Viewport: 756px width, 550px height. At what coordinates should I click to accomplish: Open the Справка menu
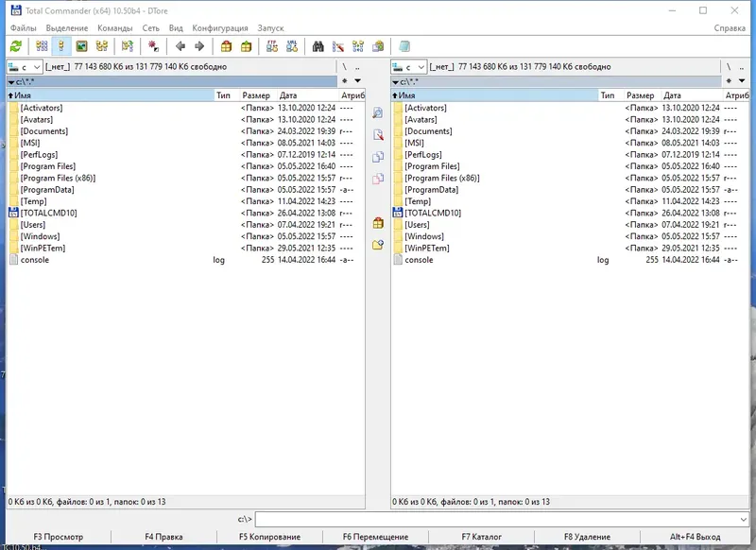730,28
